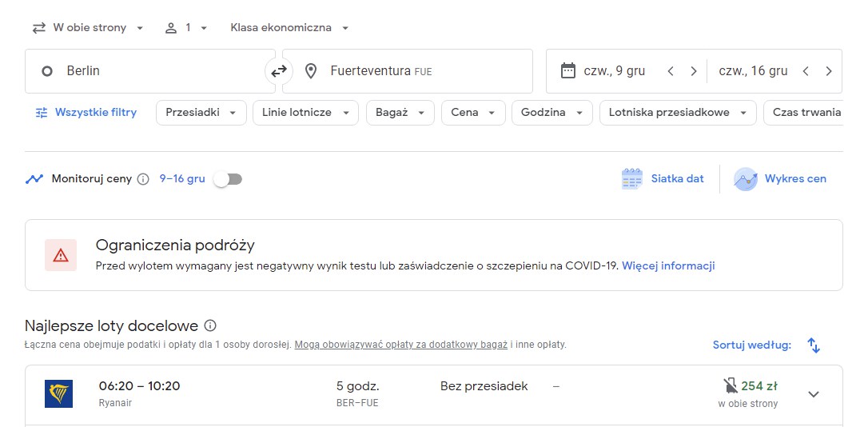Image resolution: width=868 pixels, height=427 pixels.
Task: Go to next return date
Action: coord(829,71)
